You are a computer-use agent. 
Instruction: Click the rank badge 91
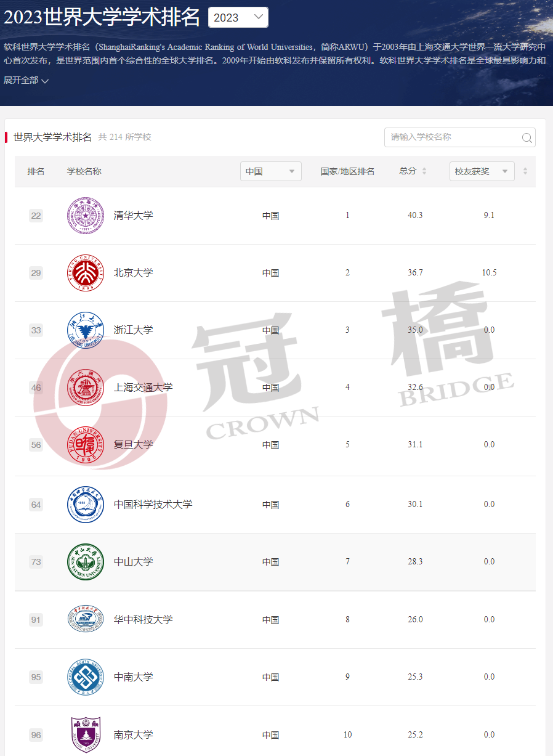pyautogui.click(x=36, y=620)
